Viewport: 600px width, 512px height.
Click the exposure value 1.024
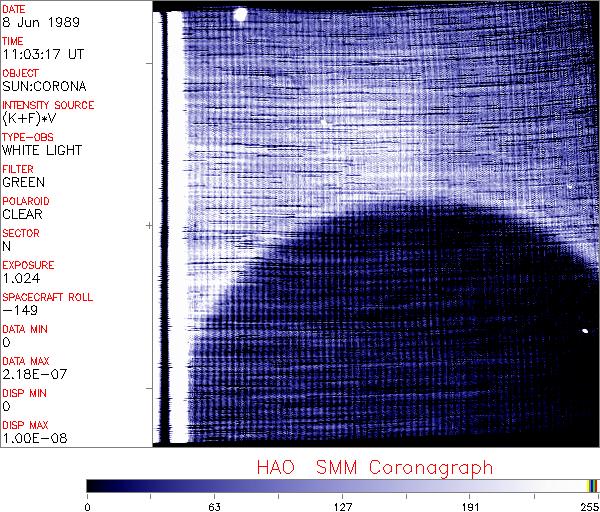pos(21,278)
